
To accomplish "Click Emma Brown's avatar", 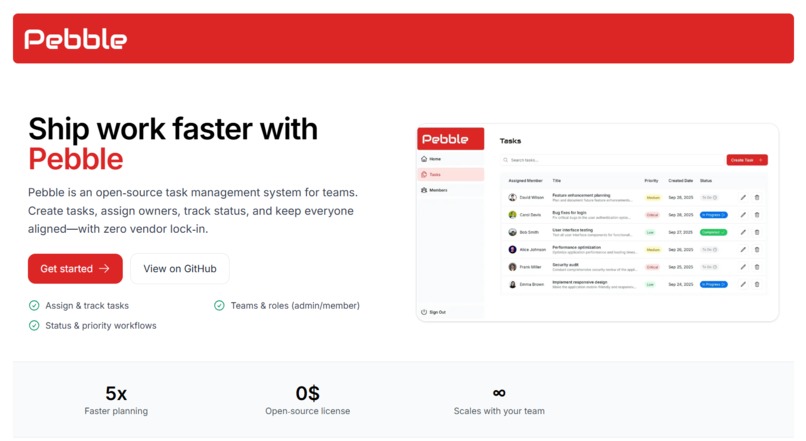I will tap(512, 284).
